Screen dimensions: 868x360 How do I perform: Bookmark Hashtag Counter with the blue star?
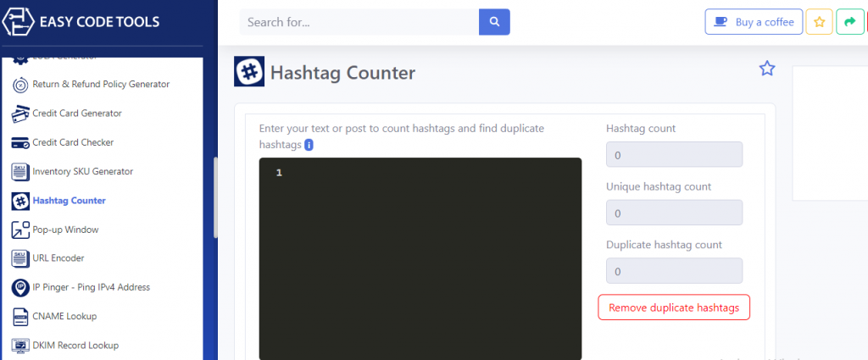(x=767, y=69)
